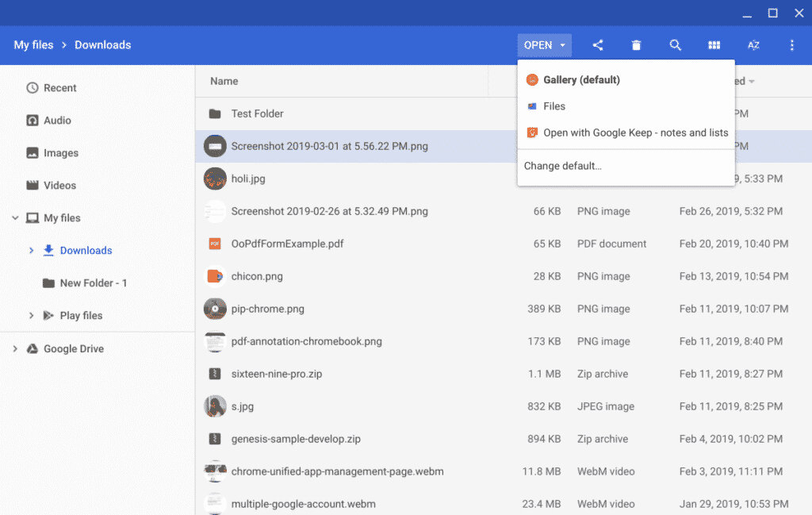Choose Files from the Open menu
The width and height of the screenshot is (812, 515).
click(x=626, y=106)
